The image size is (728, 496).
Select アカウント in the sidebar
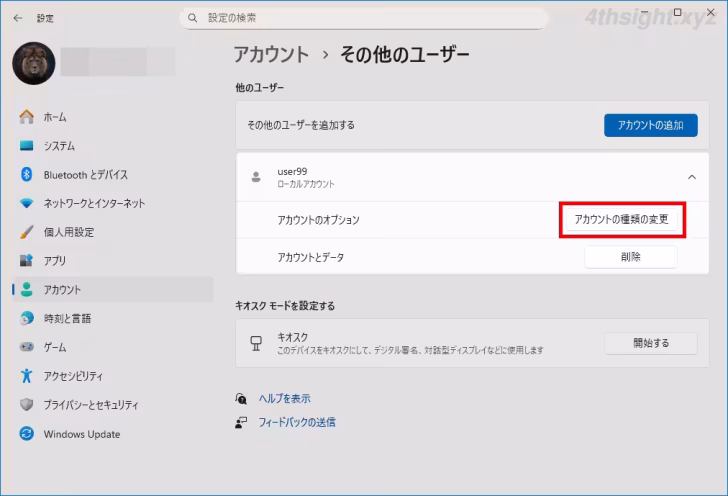coord(63,290)
